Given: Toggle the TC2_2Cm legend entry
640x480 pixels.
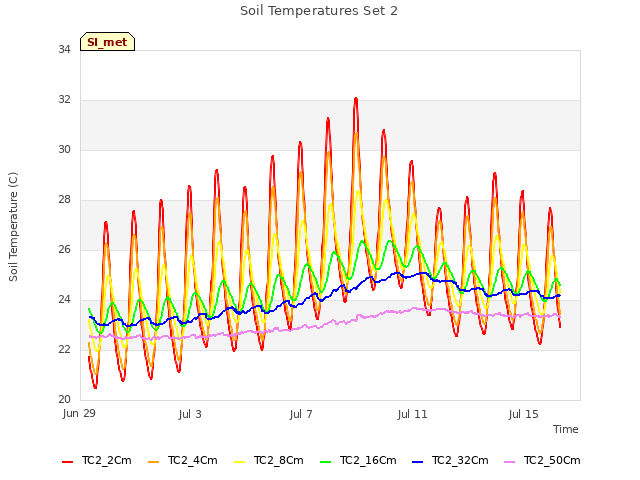Looking at the screenshot, I should pyautogui.click(x=97, y=460).
